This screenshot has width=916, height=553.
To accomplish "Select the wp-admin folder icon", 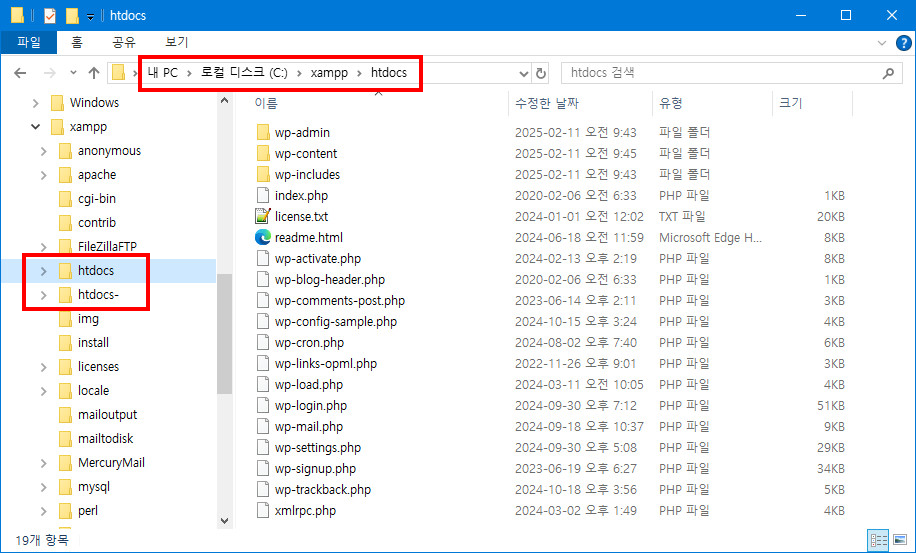I will (263, 133).
